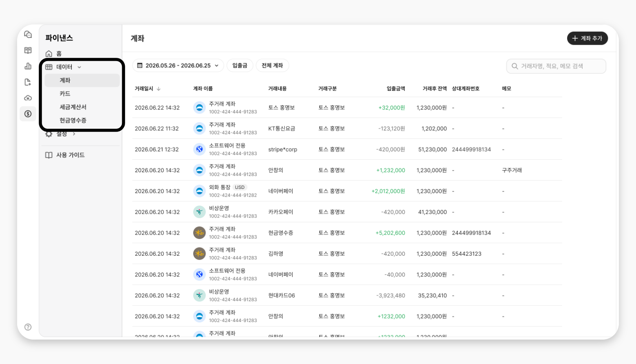Image resolution: width=636 pixels, height=364 pixels.
Task: Click the 1,202,000 balance cell
Action: pos(434,129)
